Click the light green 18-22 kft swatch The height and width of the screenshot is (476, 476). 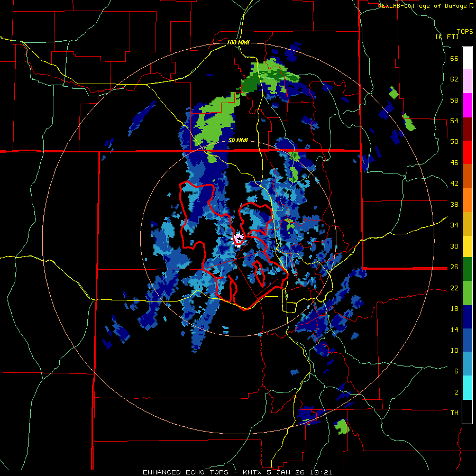[x=467, y=293]
